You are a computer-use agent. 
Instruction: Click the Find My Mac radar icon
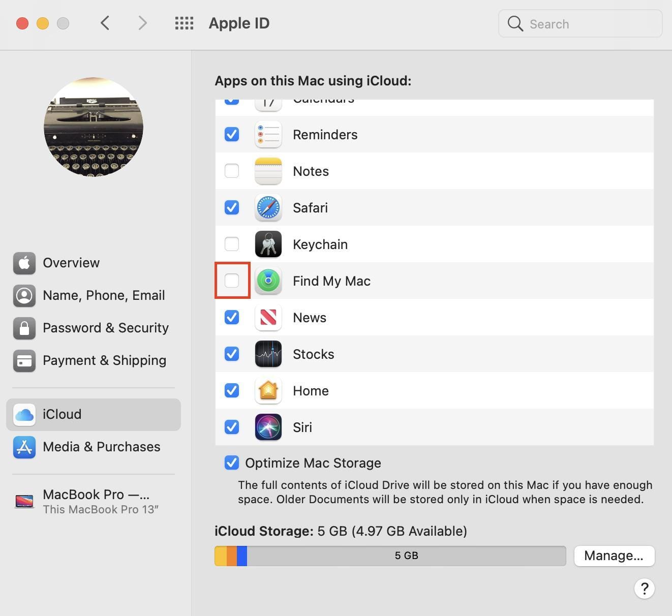[x=268, y=281]
